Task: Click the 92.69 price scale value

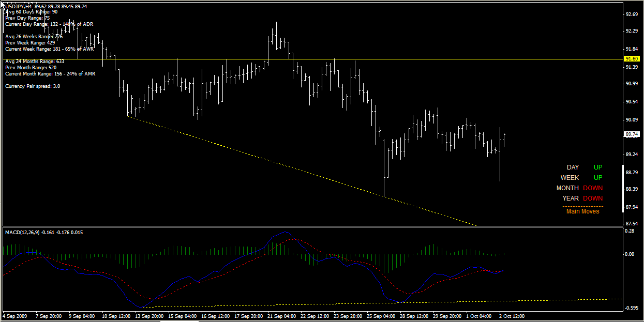Action: 631,14
